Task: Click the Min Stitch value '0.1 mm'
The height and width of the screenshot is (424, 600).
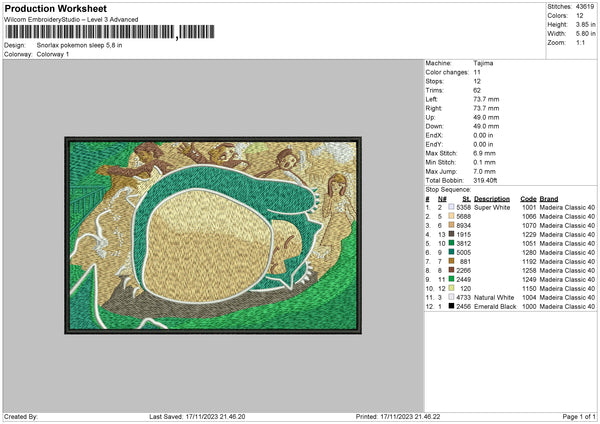Action: coord(484,162)
